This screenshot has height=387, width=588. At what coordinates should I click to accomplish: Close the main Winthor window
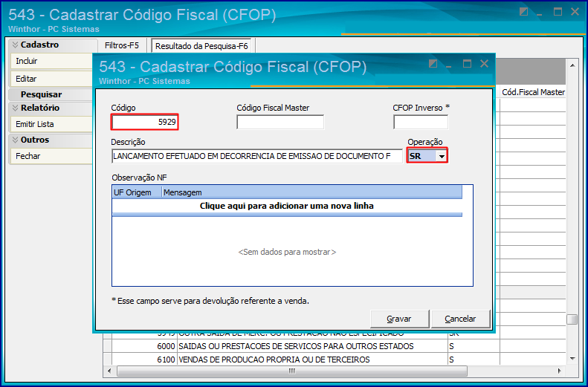click(575, 12)
